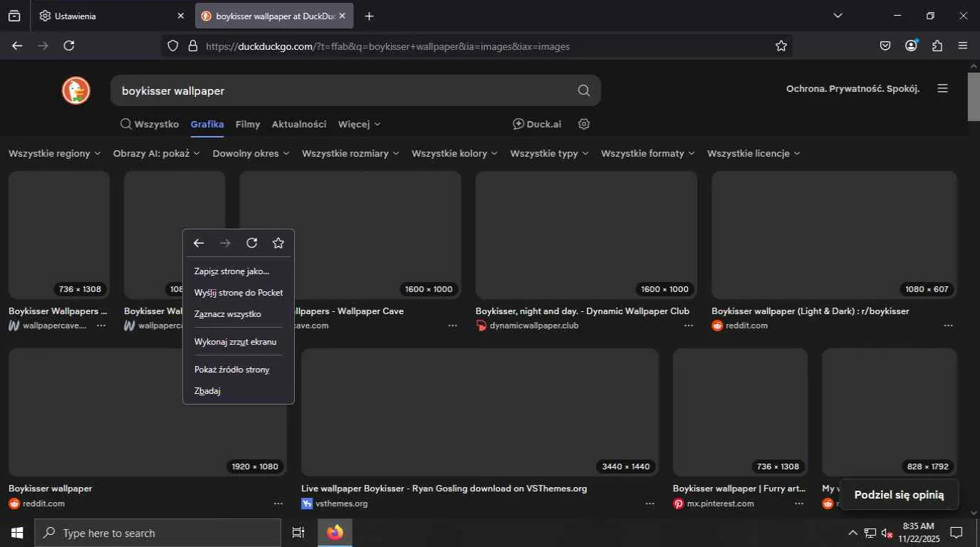Click the DuckDuckGo duck logo
This screenshot has height=547, width=980.
76,90
